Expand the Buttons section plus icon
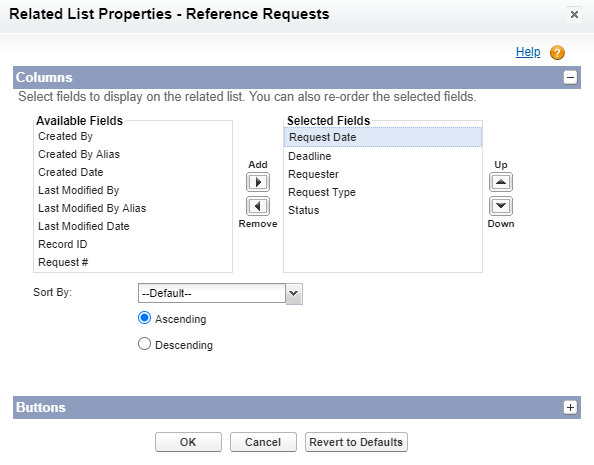The image size is (594, 465). [x=570, y=407]
